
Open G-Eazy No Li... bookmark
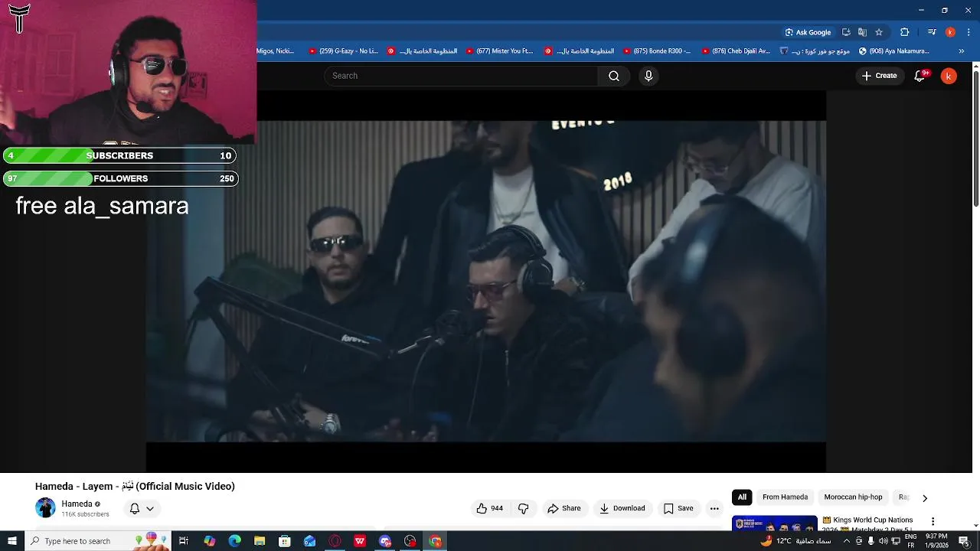(x=343, y=51)
